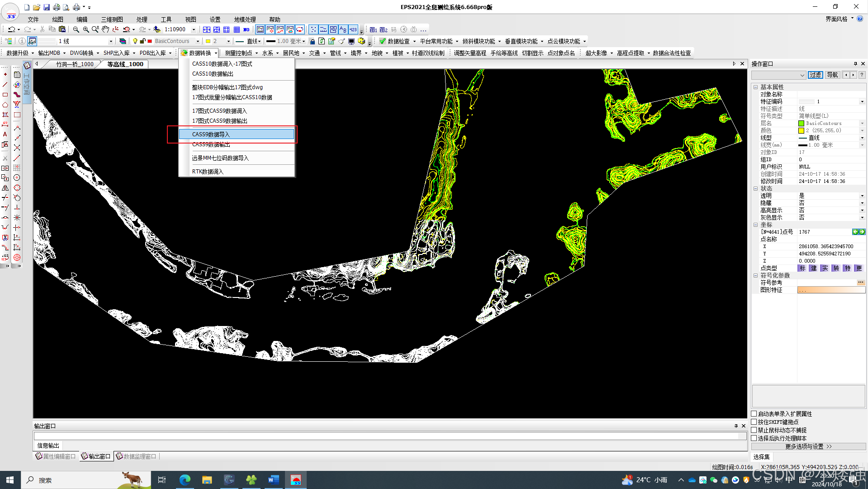Click the yellow toolbar color swatch
The width and height of the screenshot is (868, 489).
tap(208, 41)
